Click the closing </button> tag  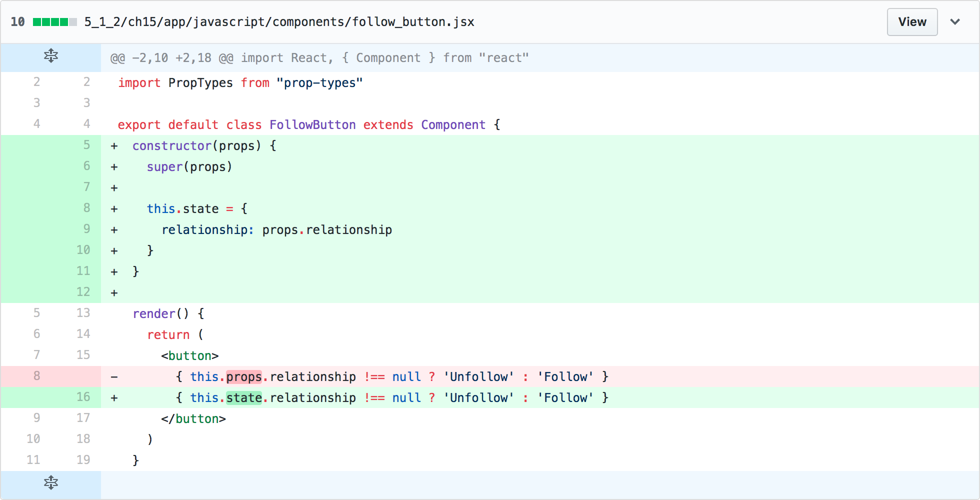[193, 419]
